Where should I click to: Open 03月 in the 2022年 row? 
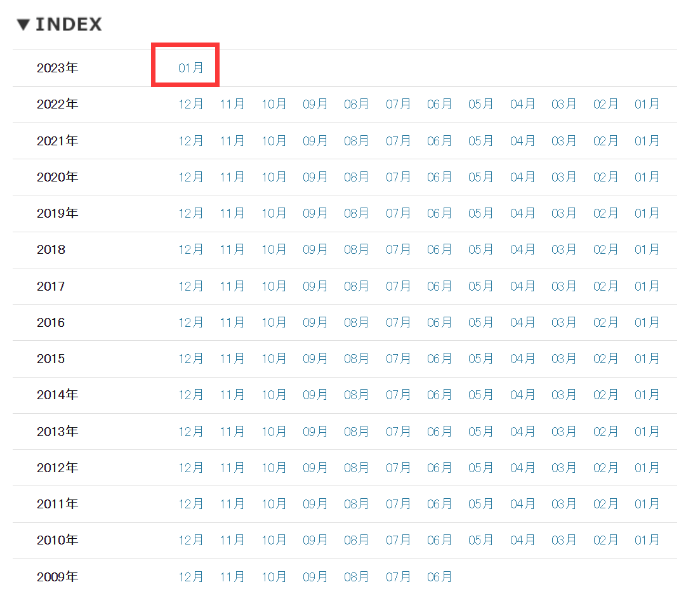(x=564, y=104)
